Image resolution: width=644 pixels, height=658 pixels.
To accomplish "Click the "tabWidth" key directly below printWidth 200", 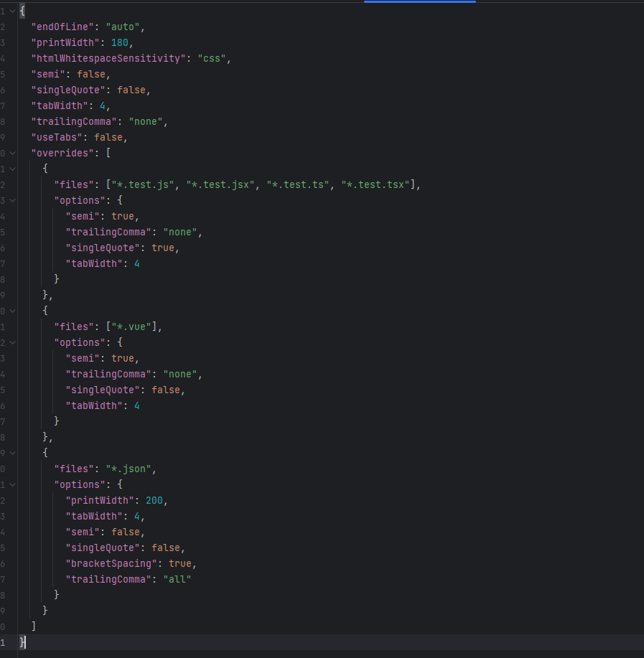I will [94, 516].
